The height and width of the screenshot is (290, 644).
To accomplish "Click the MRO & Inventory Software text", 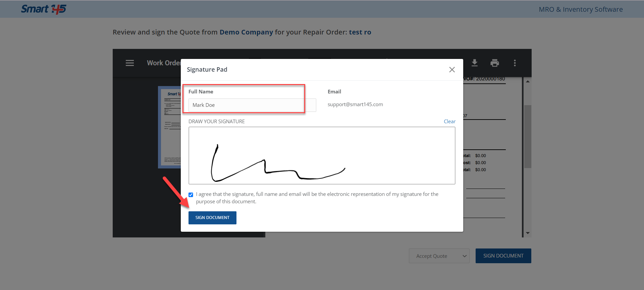I will (x=581, y=9).
